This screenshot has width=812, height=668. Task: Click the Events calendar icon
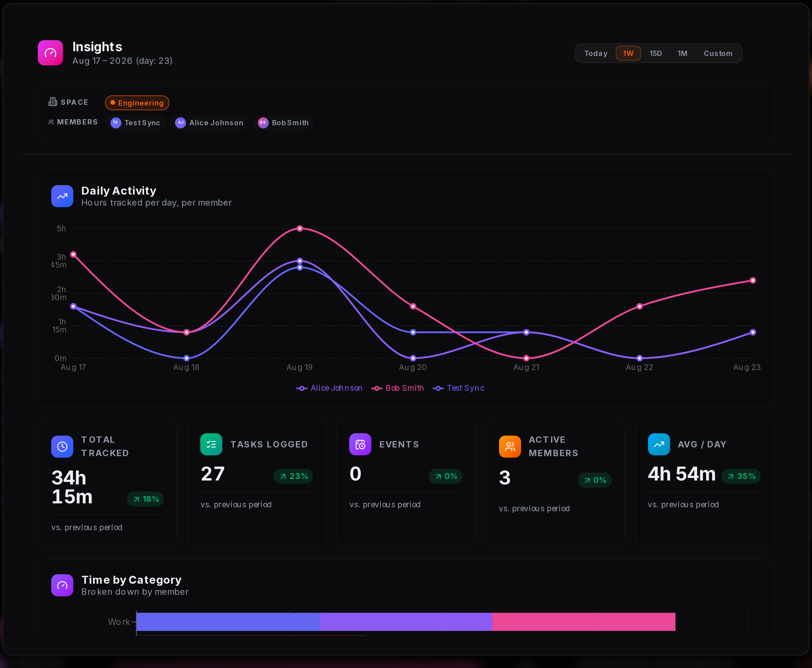(x=360, y=445)
